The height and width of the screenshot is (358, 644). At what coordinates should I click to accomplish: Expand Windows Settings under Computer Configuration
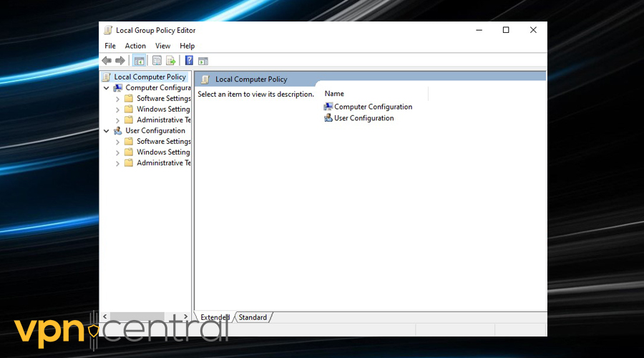[x=117, y=110]
